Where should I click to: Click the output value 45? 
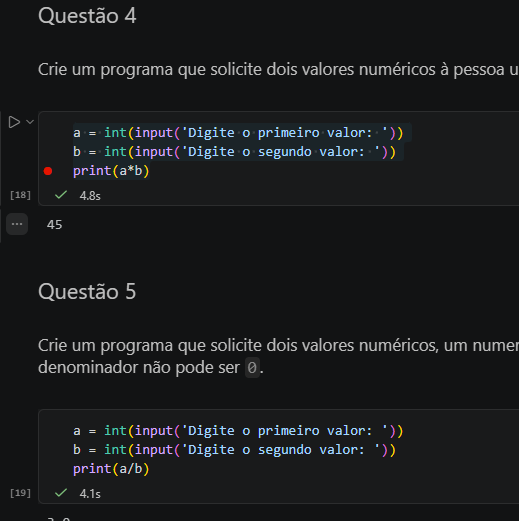click(55, 224)
